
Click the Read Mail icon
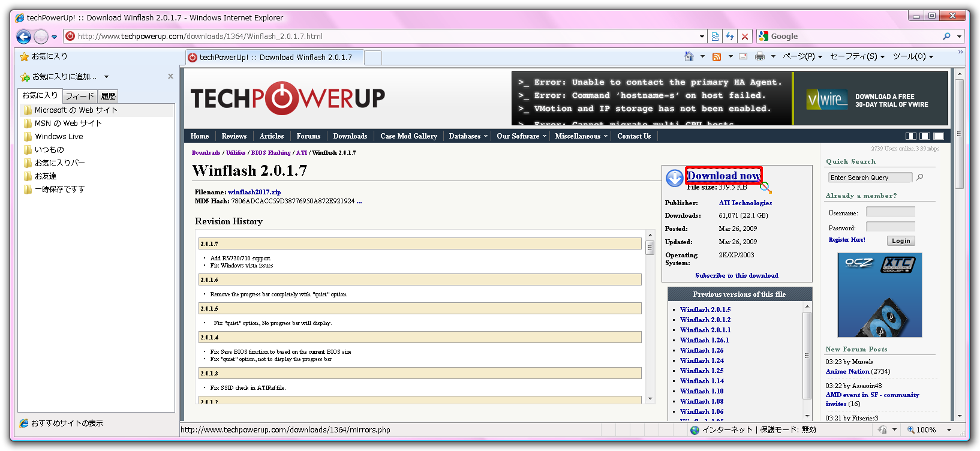tap(743, 56)
